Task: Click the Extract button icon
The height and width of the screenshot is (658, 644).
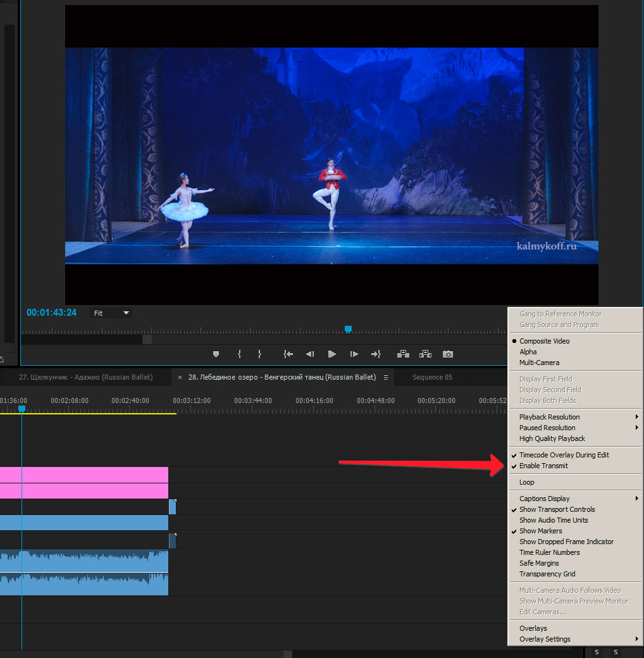Action: click(425, 354)
